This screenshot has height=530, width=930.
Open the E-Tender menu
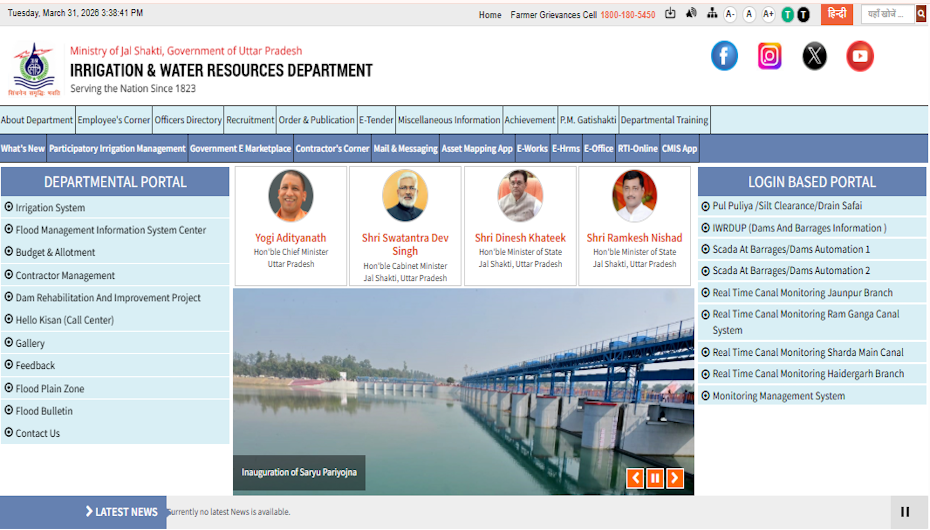pyautogui.click(x=376, y=120)
